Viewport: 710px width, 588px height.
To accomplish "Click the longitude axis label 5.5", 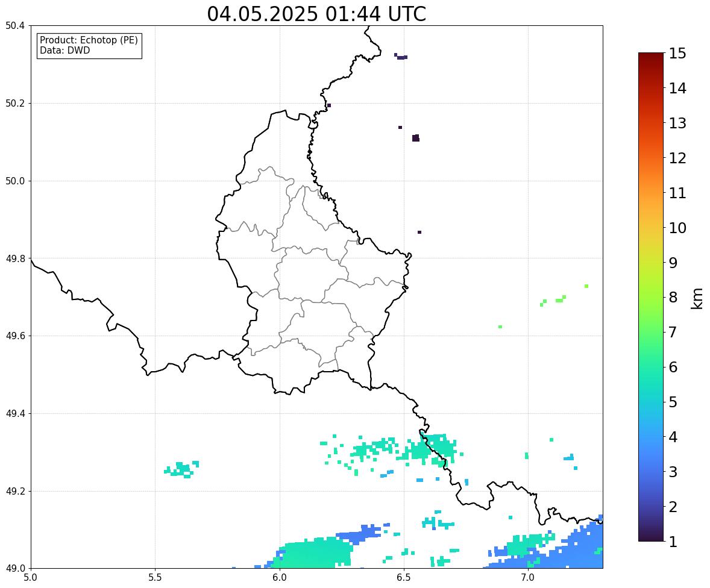I will coord(156,578).
